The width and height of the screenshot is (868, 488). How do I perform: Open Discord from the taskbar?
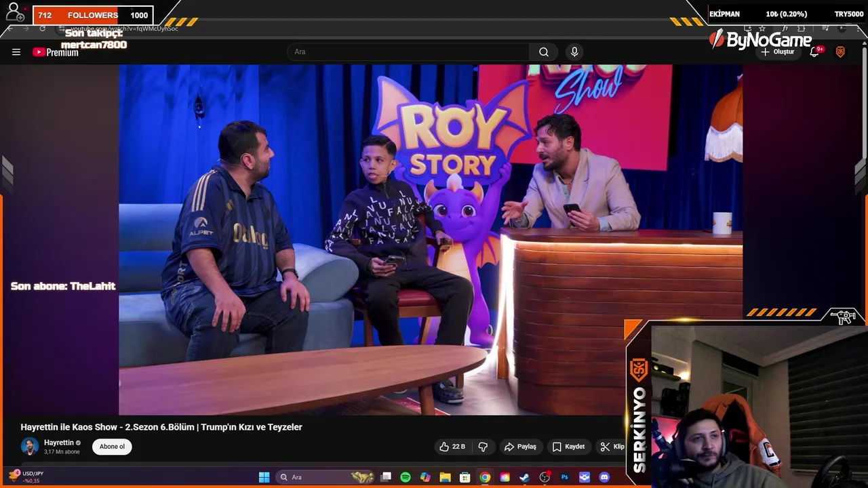click(604, 477)
